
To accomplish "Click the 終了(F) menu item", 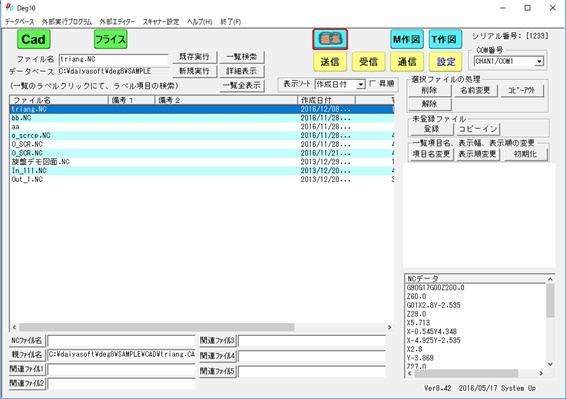I will tap(231, 22).
